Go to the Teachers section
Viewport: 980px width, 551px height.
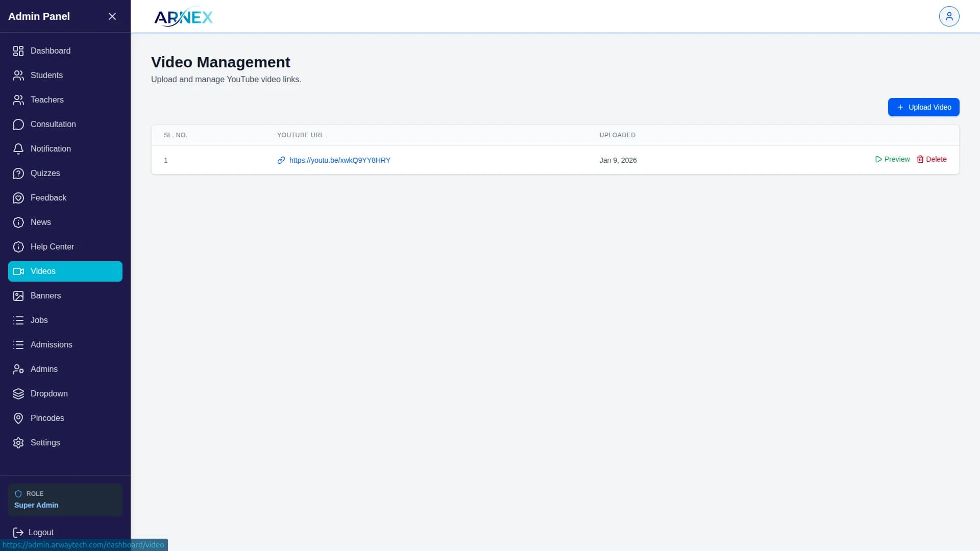[x=47, y=100]
